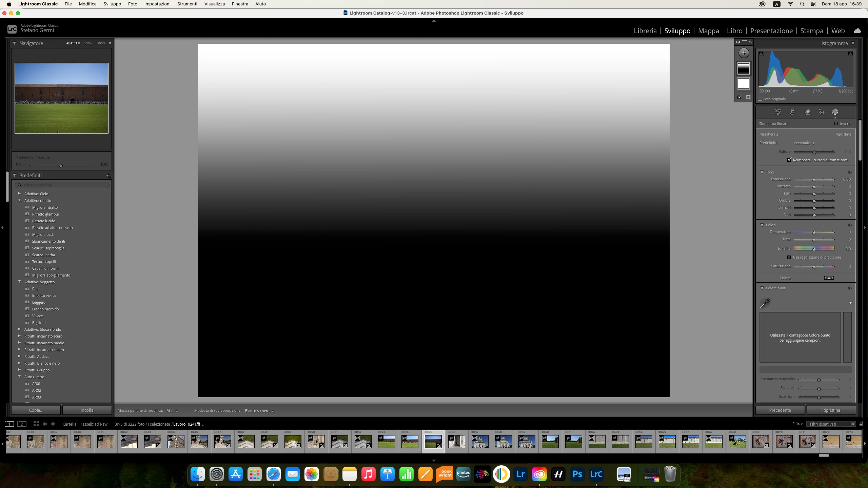868x488 pixels.
Task: Check the Foto originale box
Action: (760, 99)
